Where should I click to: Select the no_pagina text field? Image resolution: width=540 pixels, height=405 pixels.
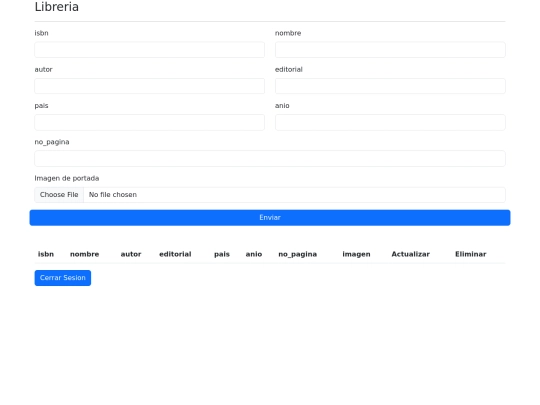click(270, 158)
